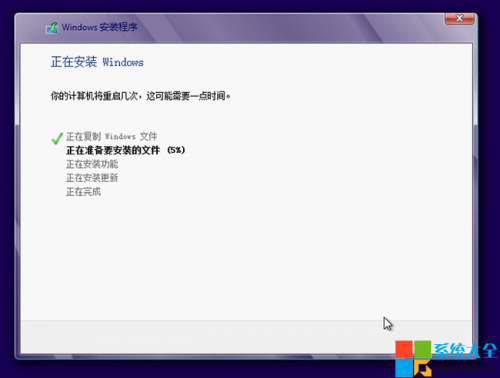Select the 正在安装 Windows heading
Viewport: 500px width, 378px height.
point(97,62)
